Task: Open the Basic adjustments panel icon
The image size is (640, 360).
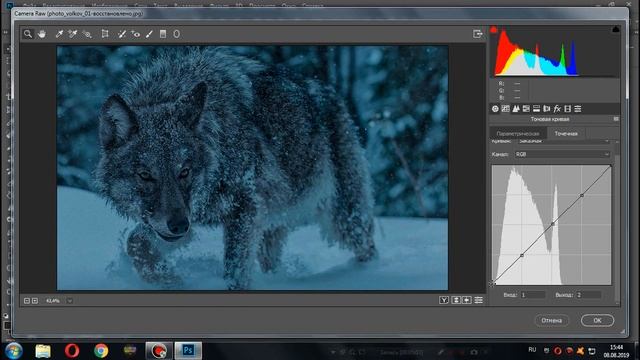Action: pyautogui.click(x=495, y=109)
